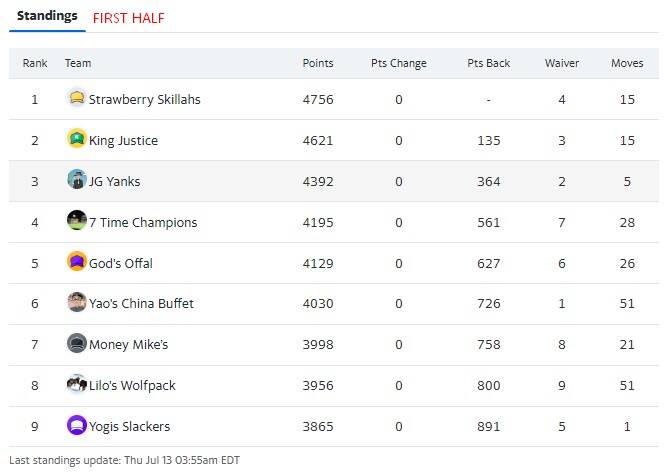Click Yogis Slackers purple helmet avatar
The height and width of the screenshot is (474, 666).
(77, 425)
